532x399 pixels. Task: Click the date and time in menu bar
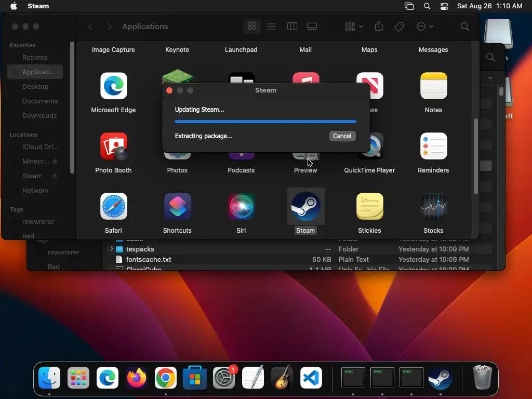489,6
